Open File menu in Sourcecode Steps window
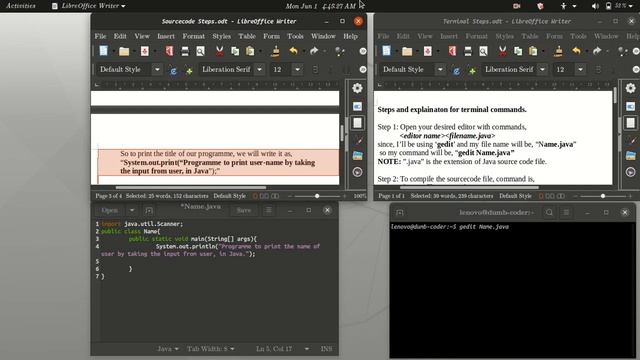640x360 pixels. [x=100, y=36]
